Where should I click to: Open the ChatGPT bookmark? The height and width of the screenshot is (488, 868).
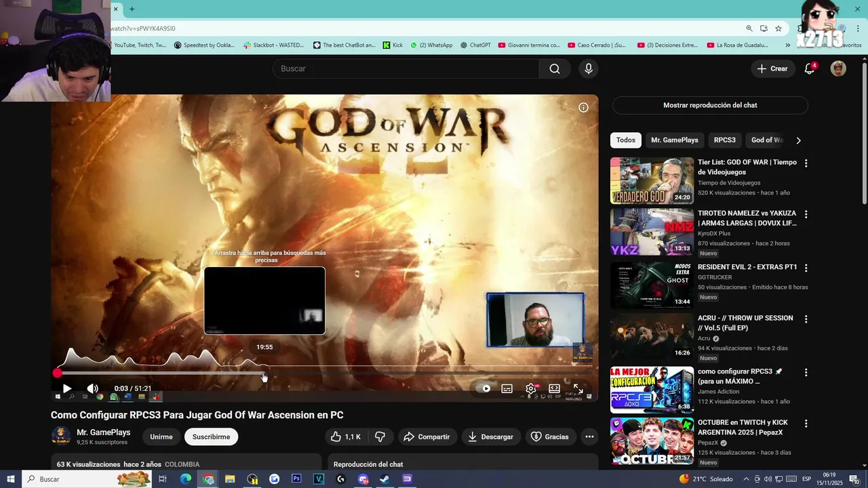475,45
